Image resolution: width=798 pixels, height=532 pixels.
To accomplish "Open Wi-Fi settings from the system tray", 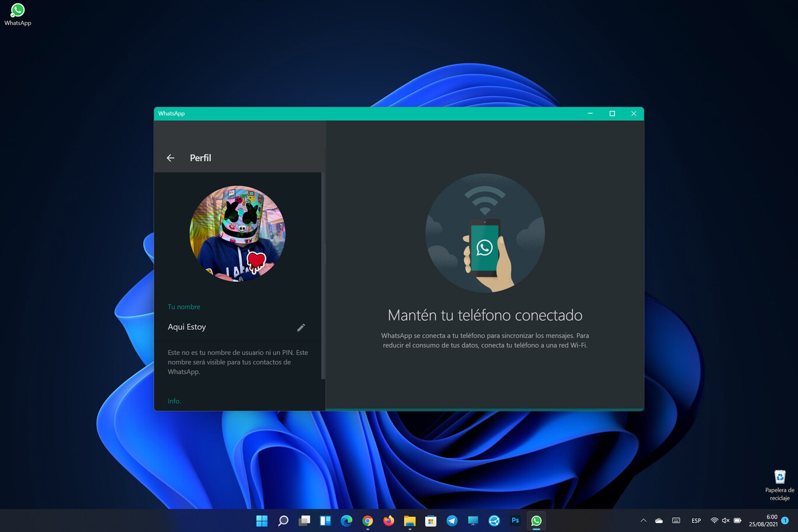I will click(x=714, y=520).
